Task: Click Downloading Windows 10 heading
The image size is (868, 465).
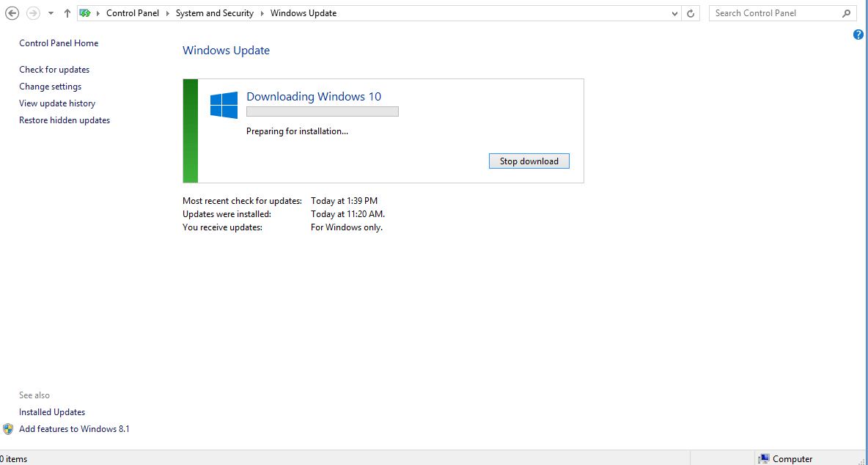Action: [314, 96]
